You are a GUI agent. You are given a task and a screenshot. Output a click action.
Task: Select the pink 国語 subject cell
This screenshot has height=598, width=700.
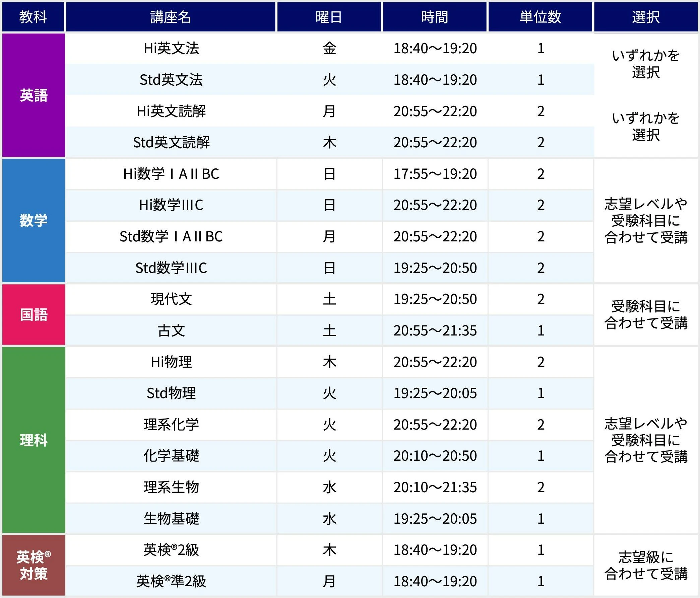[x=34, y=315]
